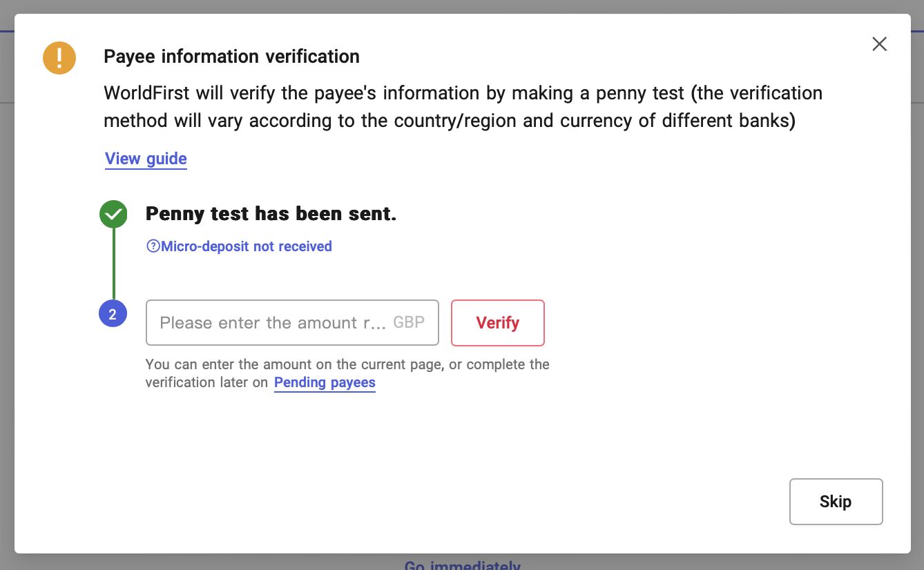924x570 pixels.
Task: Click the blue step 2 number badge
Action: point(113,313)
